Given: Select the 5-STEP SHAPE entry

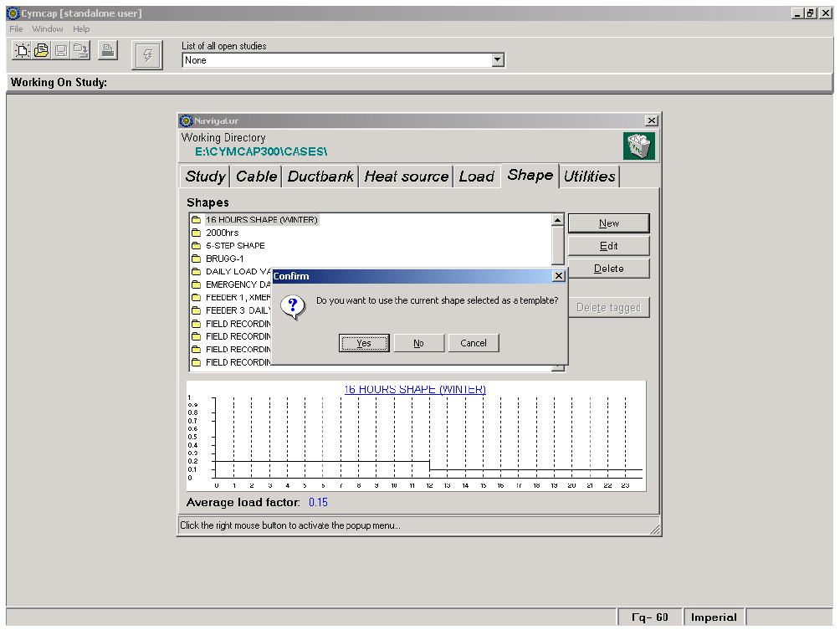Looking at the screenshot, I should [x=235, y=245].
